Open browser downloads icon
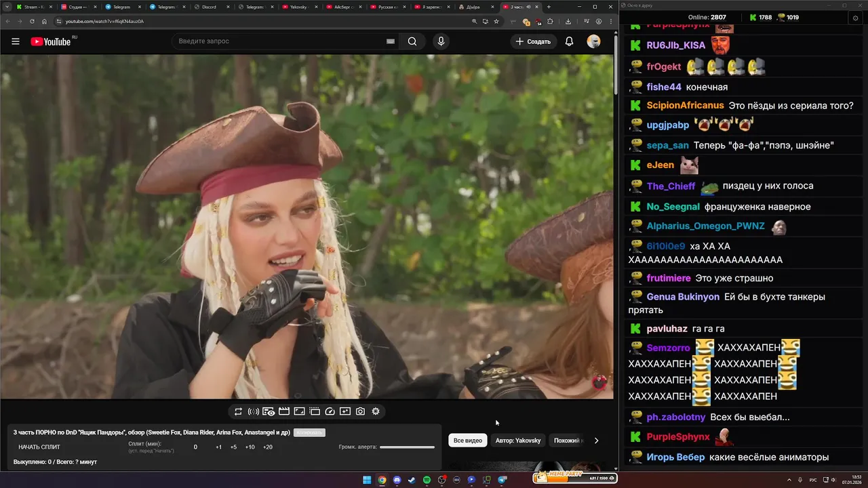Image resolution: width=868 pixels, height=488 pixels. [x=568, y=21]
